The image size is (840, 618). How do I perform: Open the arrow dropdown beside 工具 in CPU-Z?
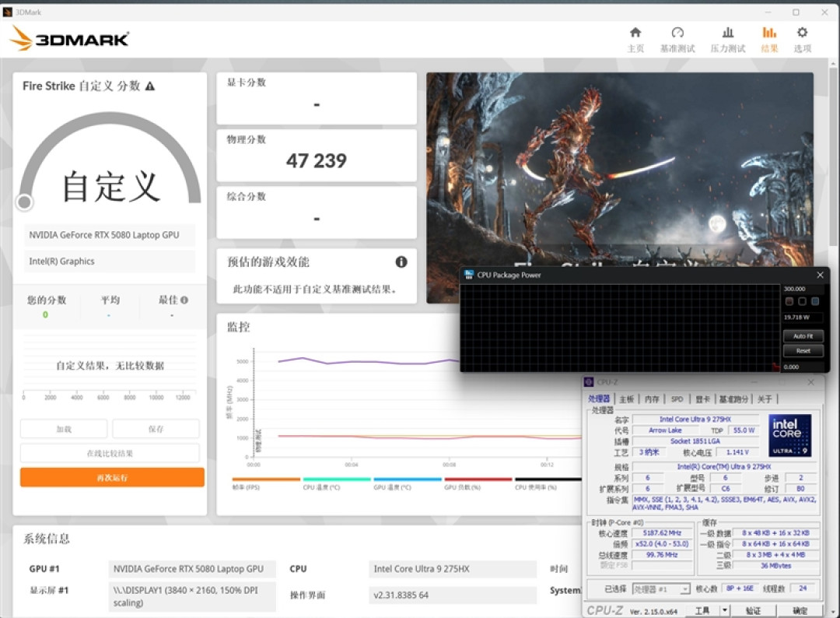pyautogui.click(x=724, y=610)
